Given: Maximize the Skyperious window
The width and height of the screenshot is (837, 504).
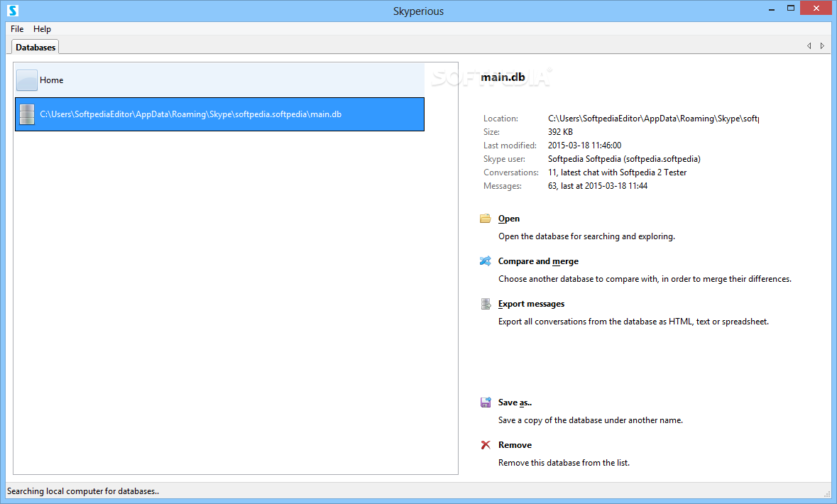Looking at the screenshot, I should tap(791, 8).
